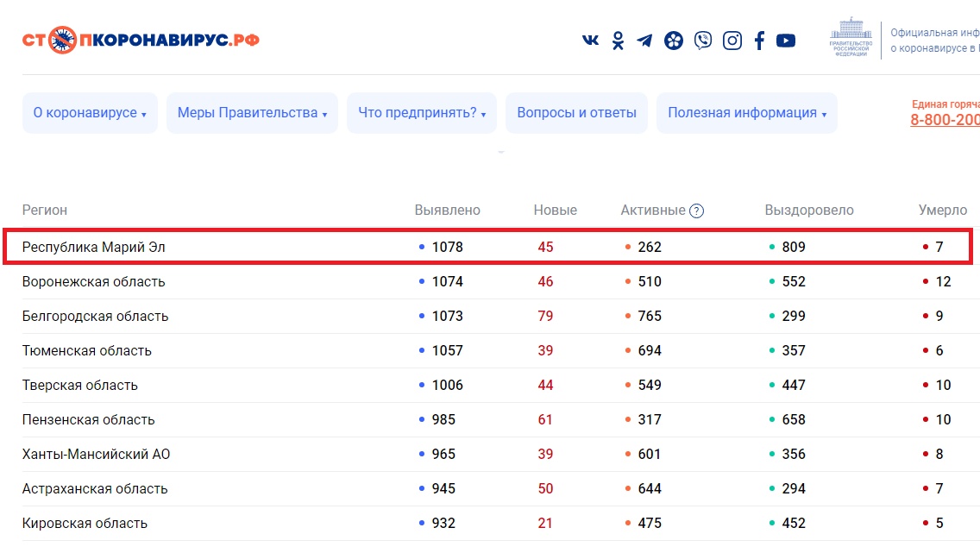Expand the Меры Правительства dropdown
The width and height of the screenshot is (980, 553).
[252, 113]
